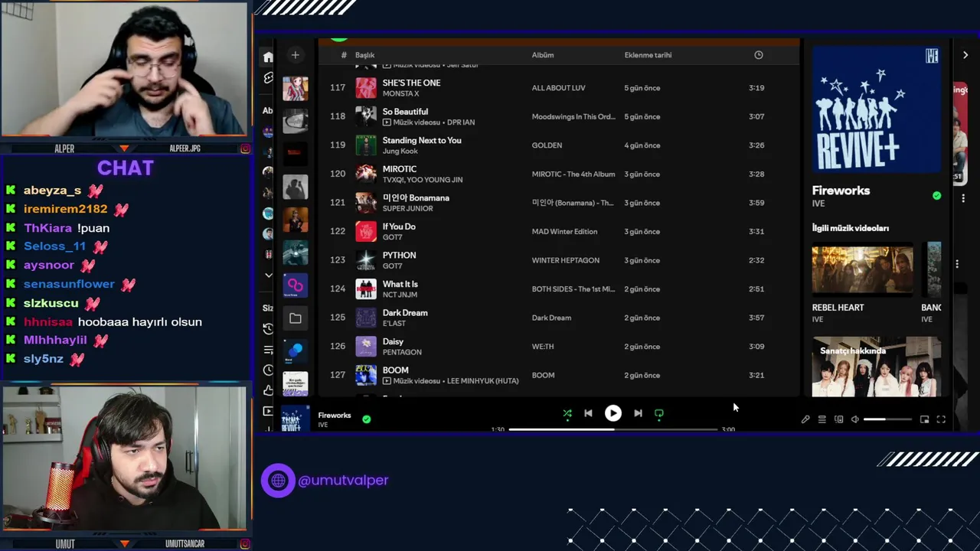Click the Home icon in the sidebar
Viewport: 980px width, 551px height.
tap(268, 57)
